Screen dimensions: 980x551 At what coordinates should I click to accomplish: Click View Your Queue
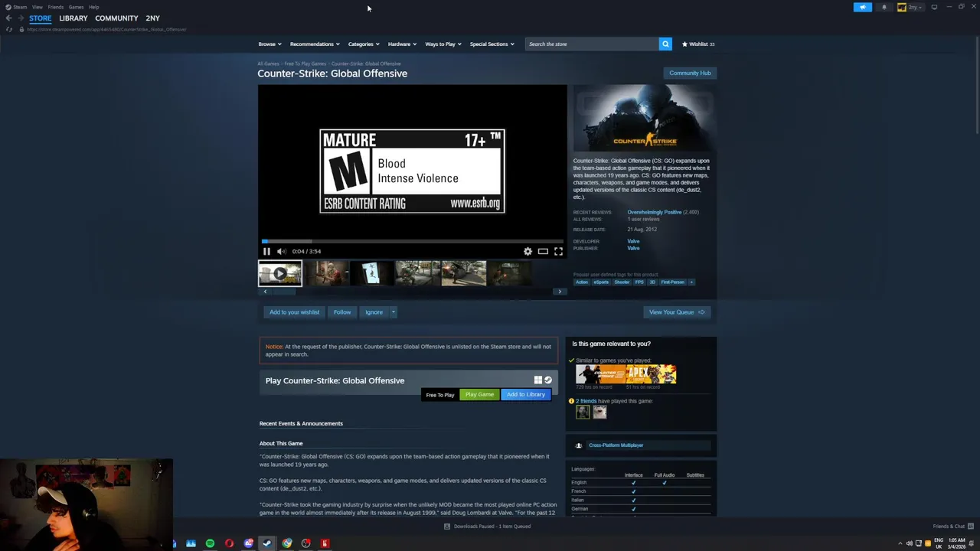[677, 312]
